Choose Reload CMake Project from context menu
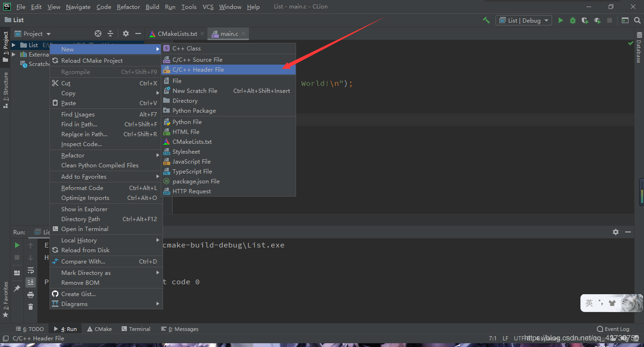Screen dimensions: 644x347 point(92,61)
